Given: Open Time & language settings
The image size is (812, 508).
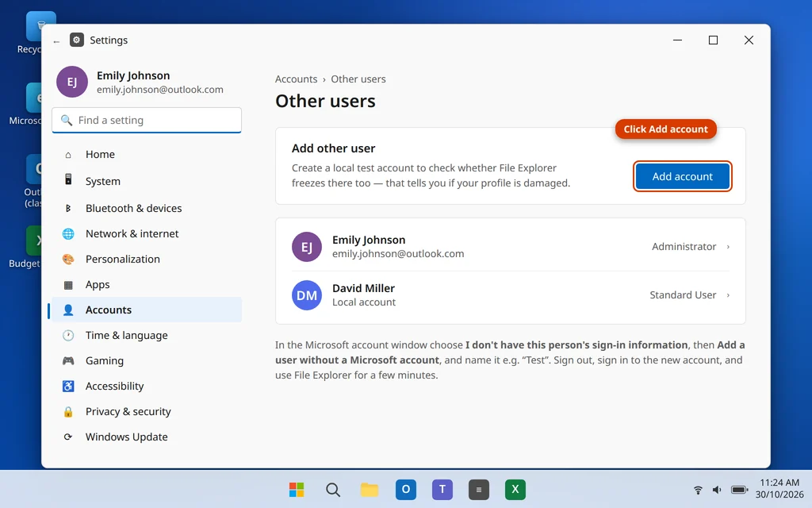Looking at the screenshot, I should 147,336.
